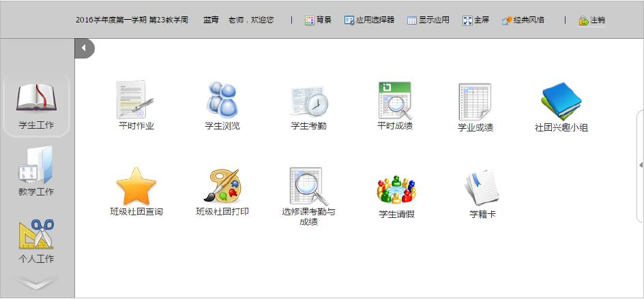Open the 平时成绩 grades icon
The image size is (644, 299).
coord(395,101)
